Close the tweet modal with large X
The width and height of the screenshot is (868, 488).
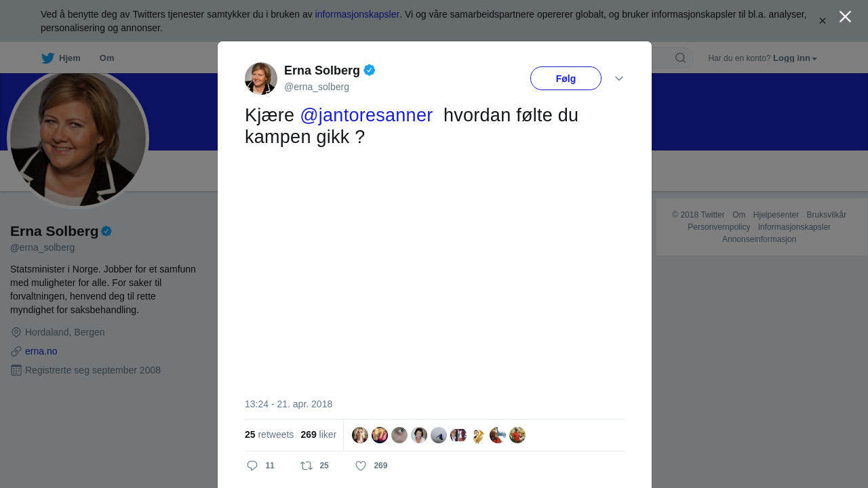coord(845,17)
